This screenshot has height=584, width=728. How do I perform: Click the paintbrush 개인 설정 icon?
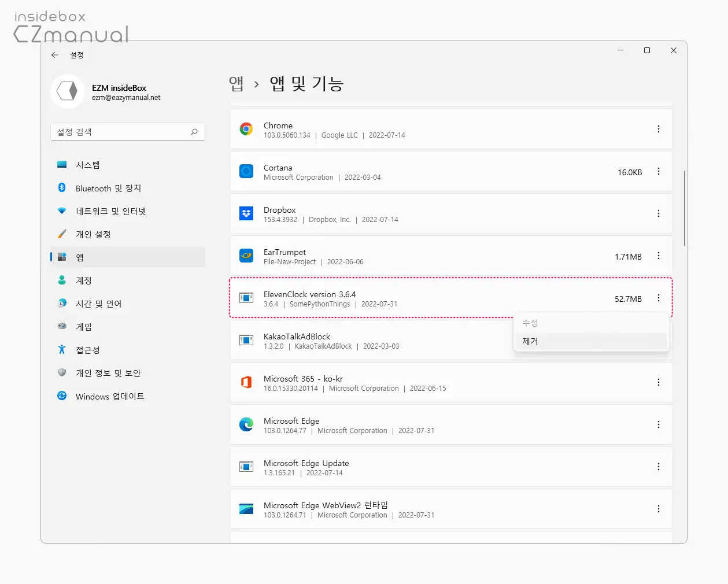62,234
